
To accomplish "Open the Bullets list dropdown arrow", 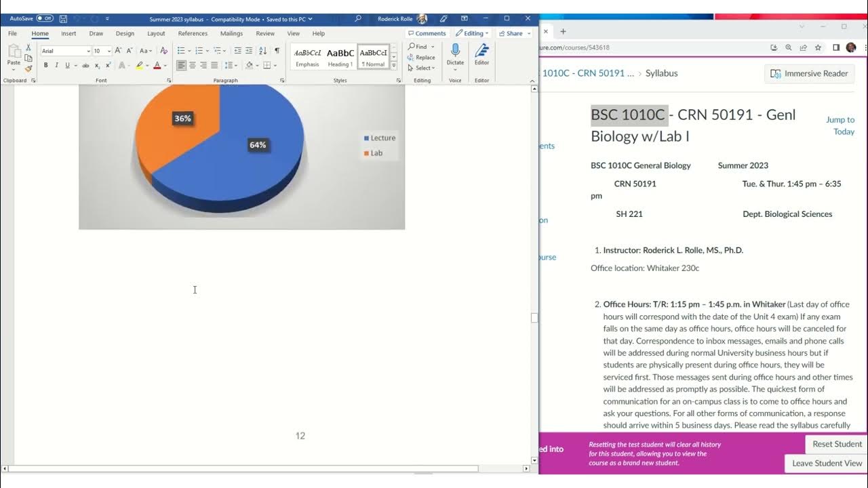I will pyautogui.click(x=189, y=51).
